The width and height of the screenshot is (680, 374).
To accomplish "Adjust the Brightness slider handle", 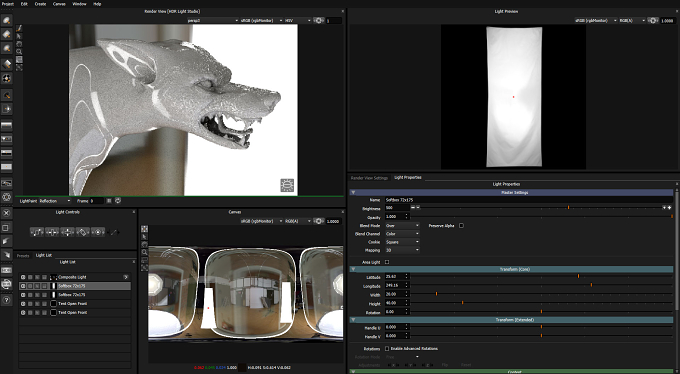I will [568, 208].
